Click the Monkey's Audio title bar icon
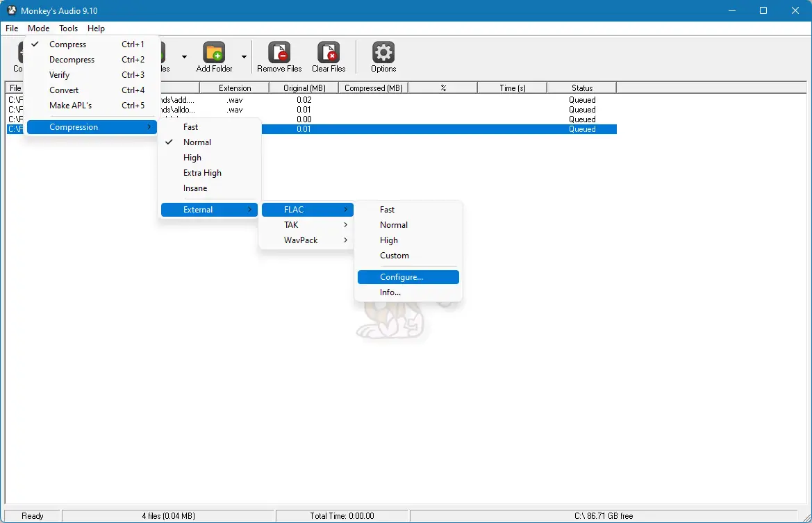The height and width of the screenshot is (523, 812). [x=11, y=10]
